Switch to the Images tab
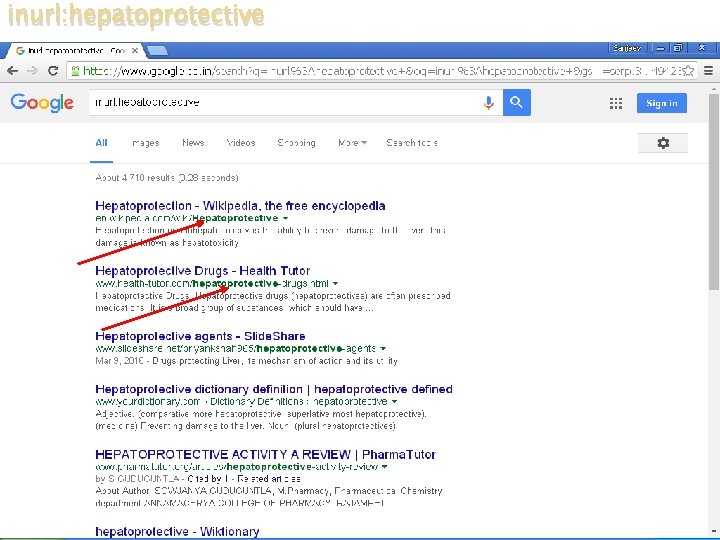 pos(146,143)
